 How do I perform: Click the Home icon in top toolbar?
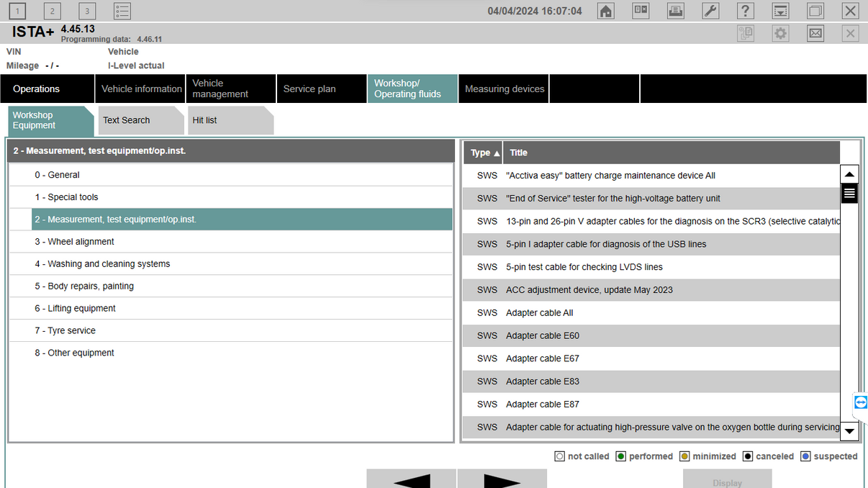[x=606, y=11]
